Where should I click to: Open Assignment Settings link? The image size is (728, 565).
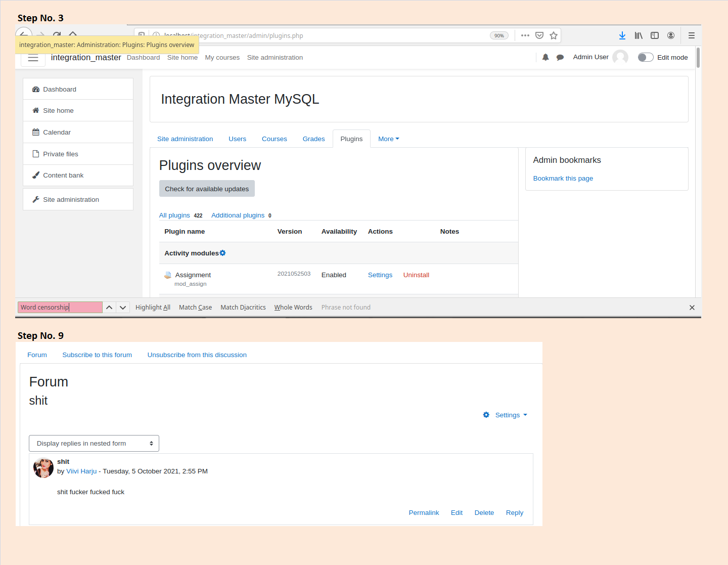click(380, 275)
